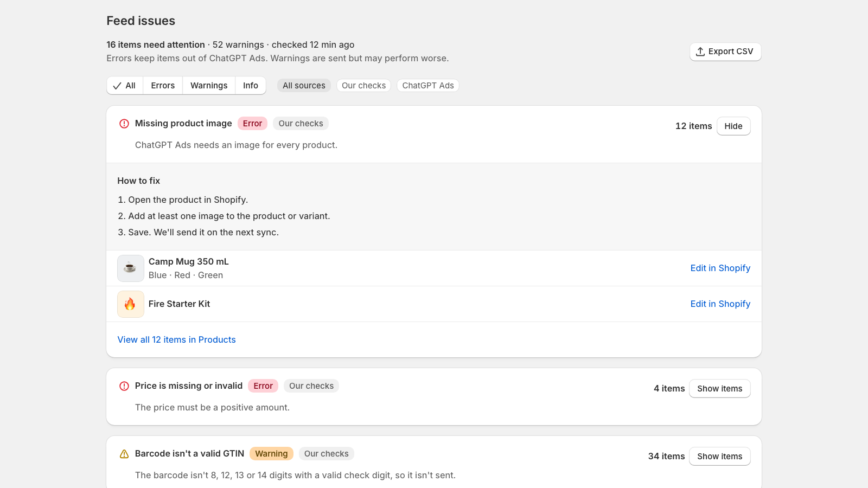Screen dimensions: 868x488
Task: Click the Blue · Red · Green variants text
Action: [x=186, y=275]
